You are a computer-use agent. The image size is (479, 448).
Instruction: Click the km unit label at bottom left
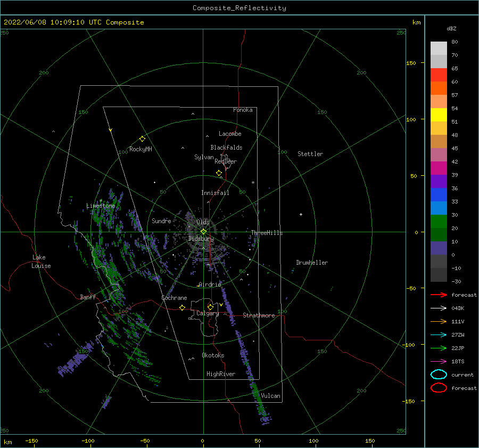[x=7, y=442]
